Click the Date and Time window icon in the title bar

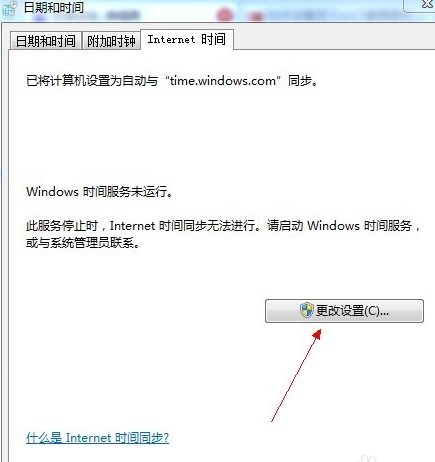tap(9, 8)
